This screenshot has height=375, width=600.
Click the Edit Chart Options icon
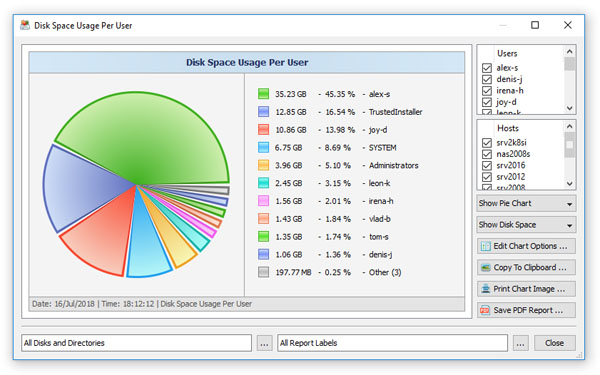(x=486, y=246)
